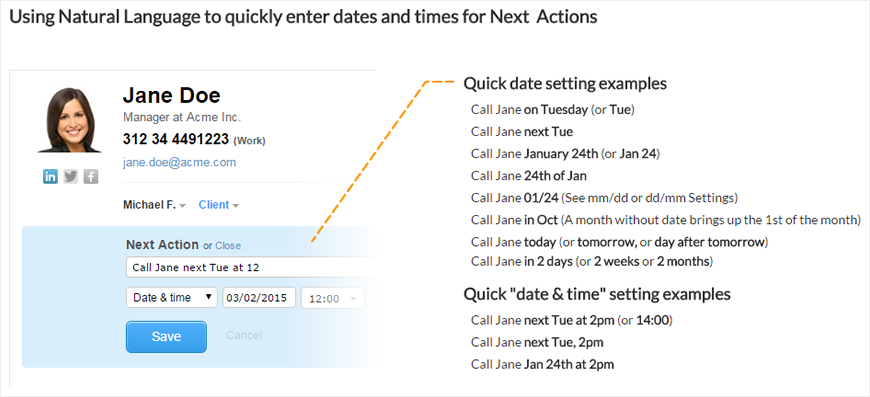Expand the 12:00 time dropdown
870x397 pixels.
[332, 298]
